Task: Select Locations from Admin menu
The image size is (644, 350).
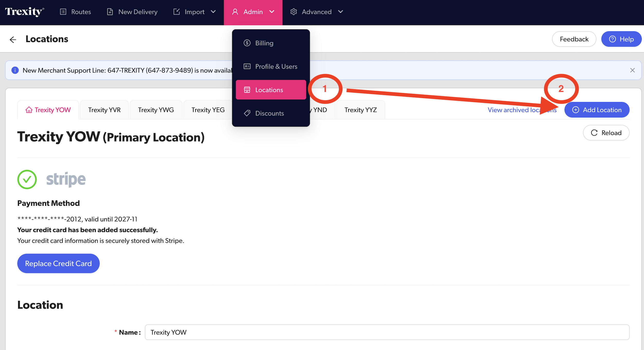Action: pyautogui.click(x=271, y=90)
